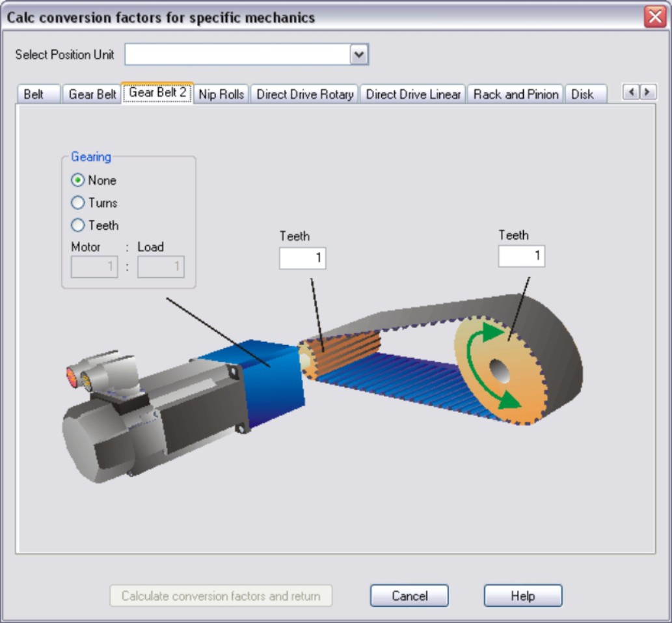Click the large pulley Teeth input field
The image size is (672, 623).
coord(521,256)
